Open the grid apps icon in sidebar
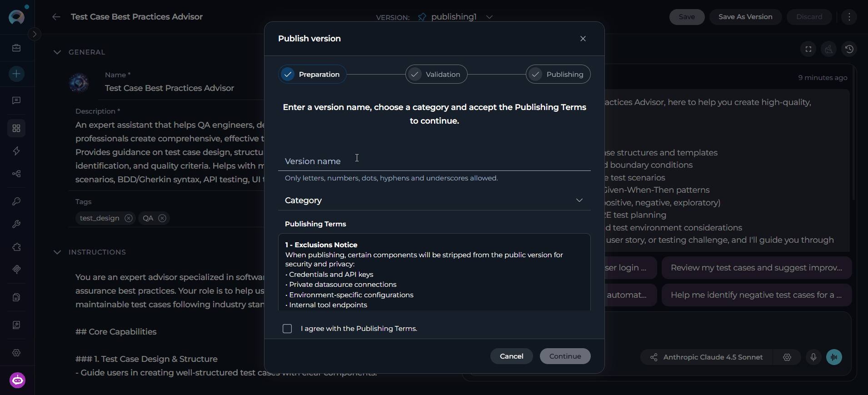 [x=16, y=128]
